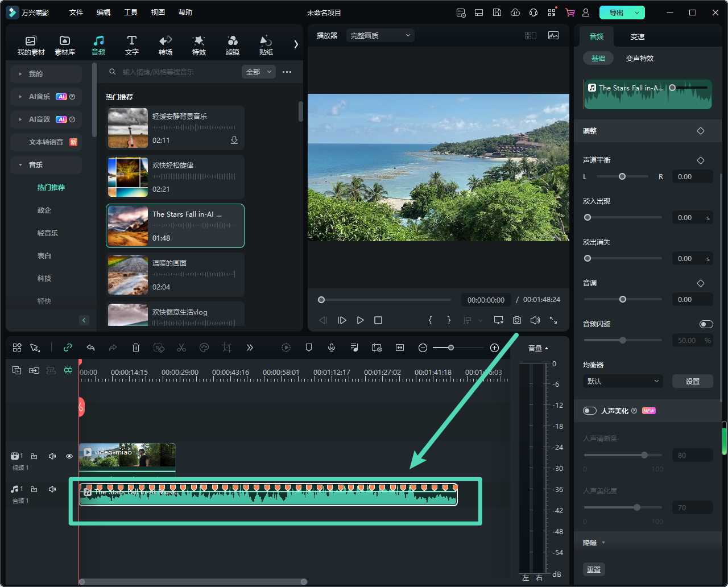
Task: Click the 重置 reset button
Action: tap(594, 569)
